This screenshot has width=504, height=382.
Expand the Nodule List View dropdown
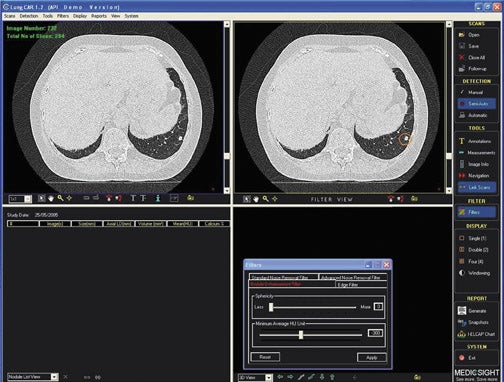tap(54, 377)
